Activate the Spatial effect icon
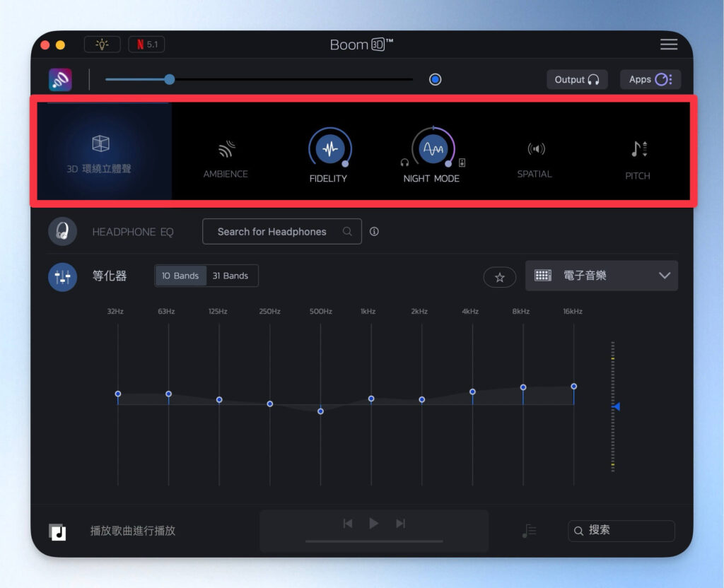The height and width of the screenshot is (588, 724). 537,149
